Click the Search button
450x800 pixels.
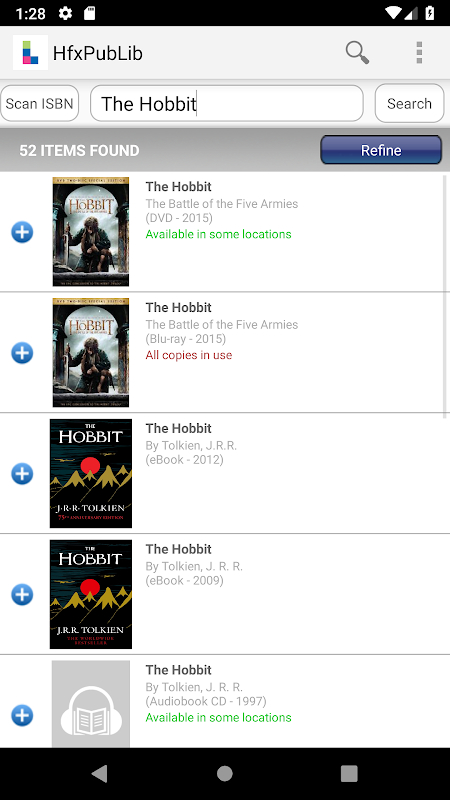(x=409, y=104)
